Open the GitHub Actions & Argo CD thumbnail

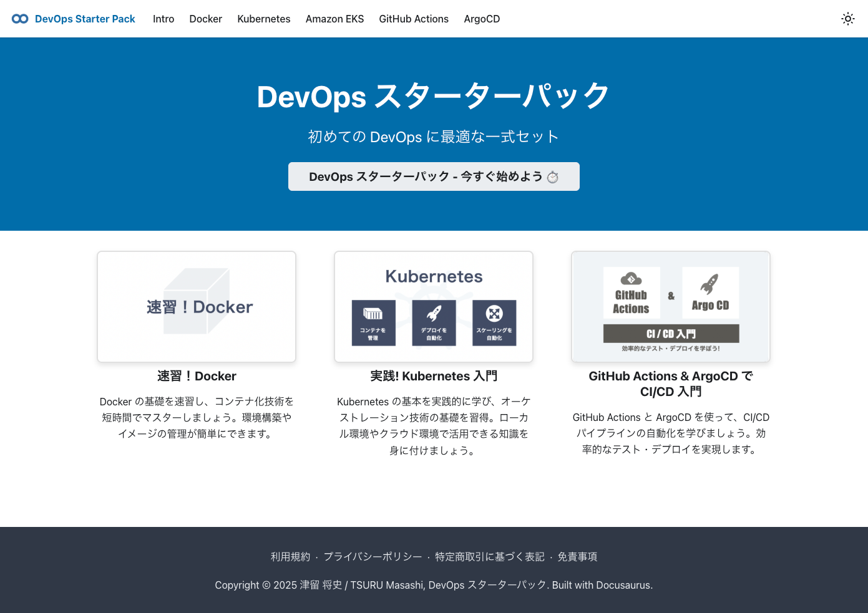coord(671,307)
